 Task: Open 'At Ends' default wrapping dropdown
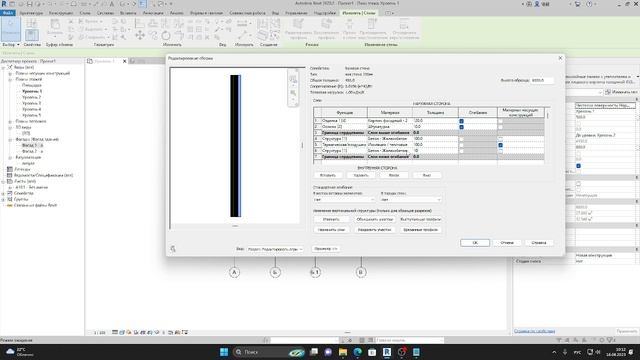411,200
